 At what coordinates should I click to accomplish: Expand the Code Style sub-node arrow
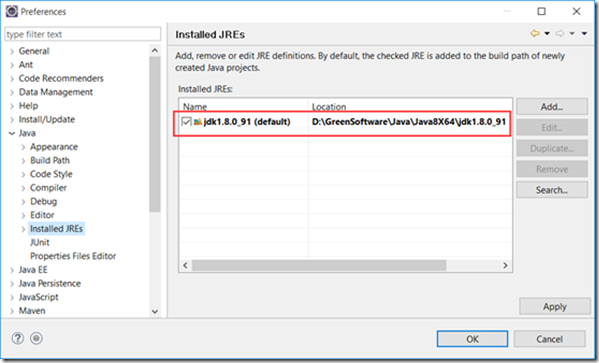click(23, 175)
